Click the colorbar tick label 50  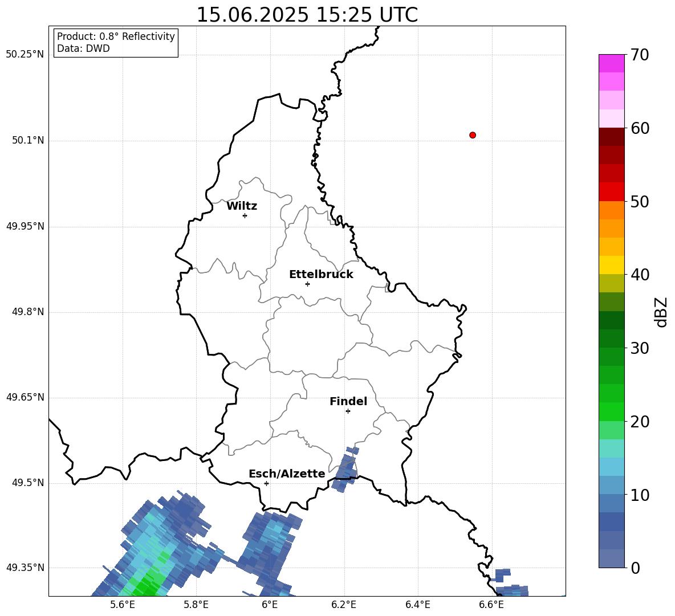pos(640,201)
